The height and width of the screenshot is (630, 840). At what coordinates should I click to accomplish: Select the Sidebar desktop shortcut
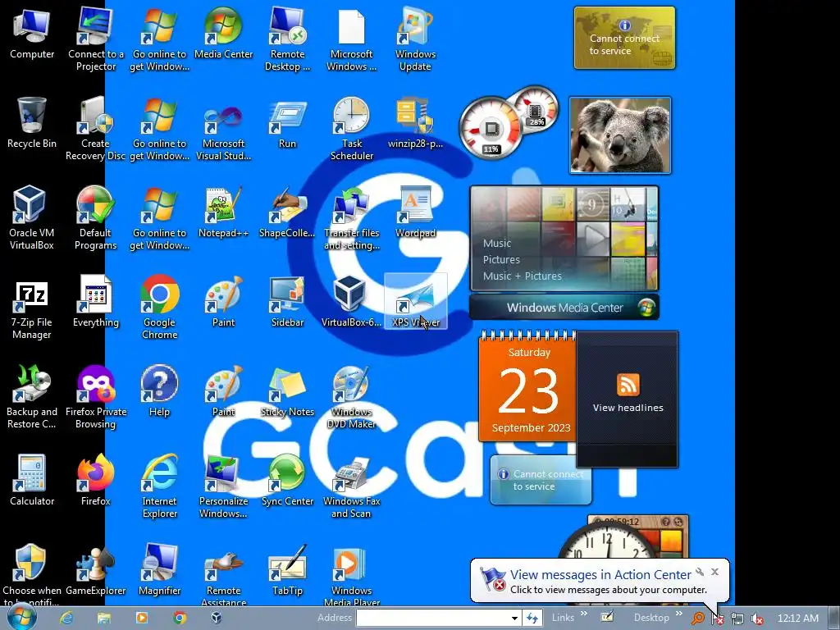[288, 302]
